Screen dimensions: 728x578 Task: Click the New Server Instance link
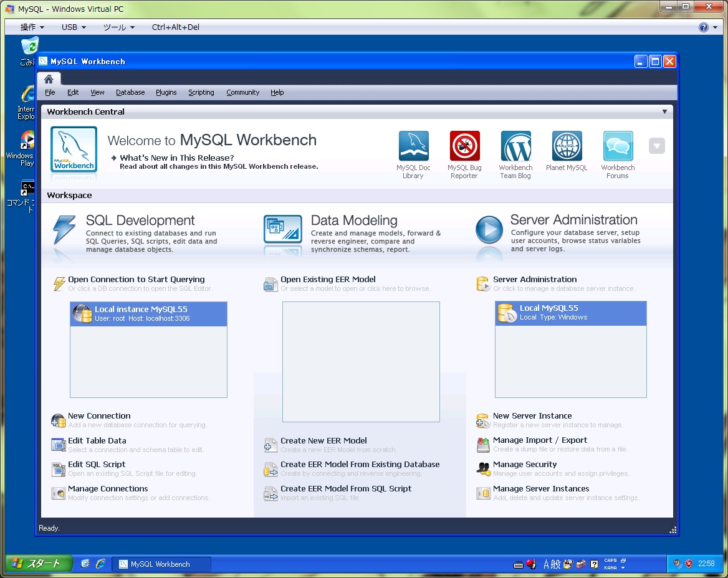[532, 415]
